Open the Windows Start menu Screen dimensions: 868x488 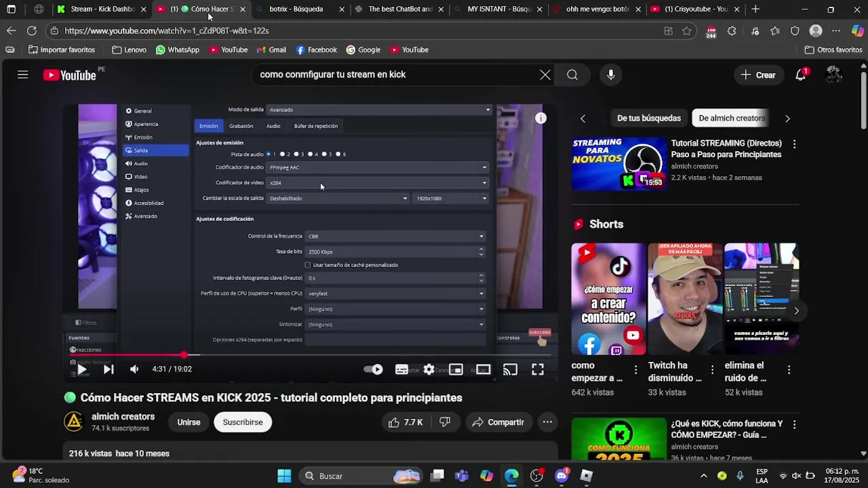pyautogui.click(x=284, y=476)
